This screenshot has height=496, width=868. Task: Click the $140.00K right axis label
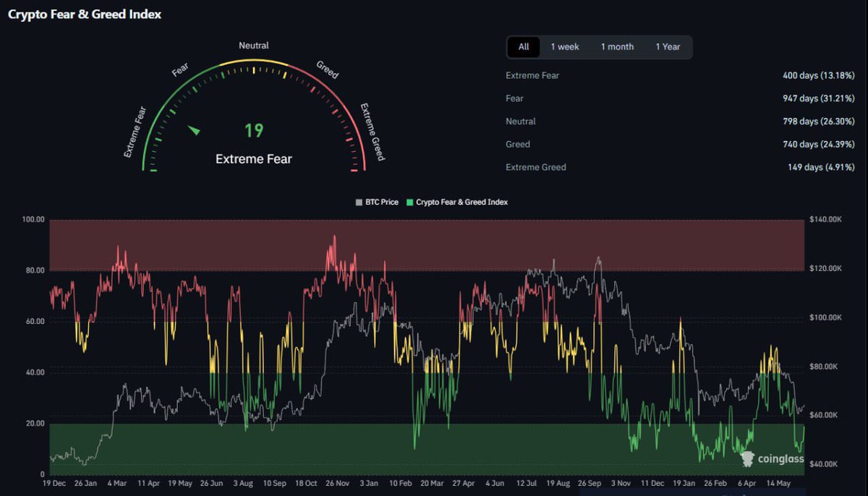pyautogui.click(x=825, y=219)
